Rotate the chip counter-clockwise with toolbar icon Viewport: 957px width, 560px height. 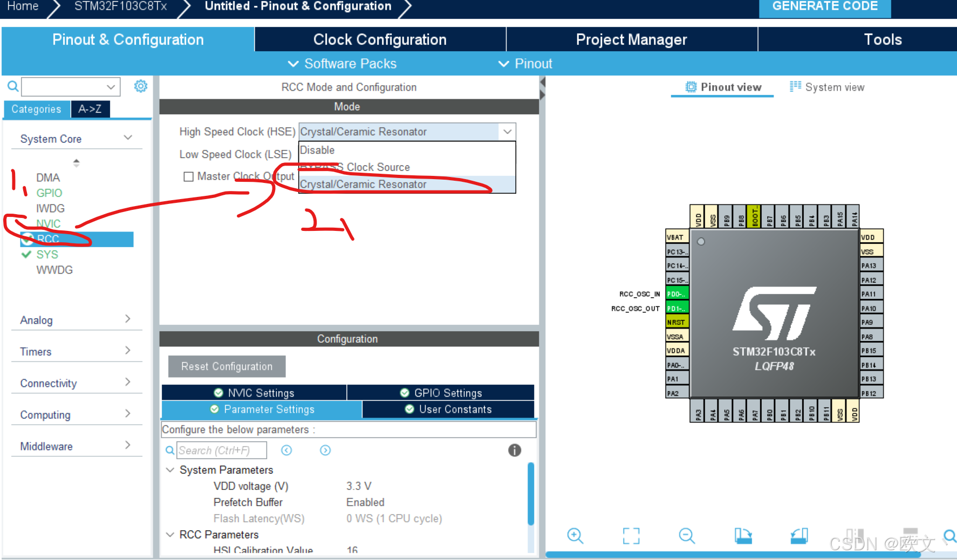(x=799, y=536)
